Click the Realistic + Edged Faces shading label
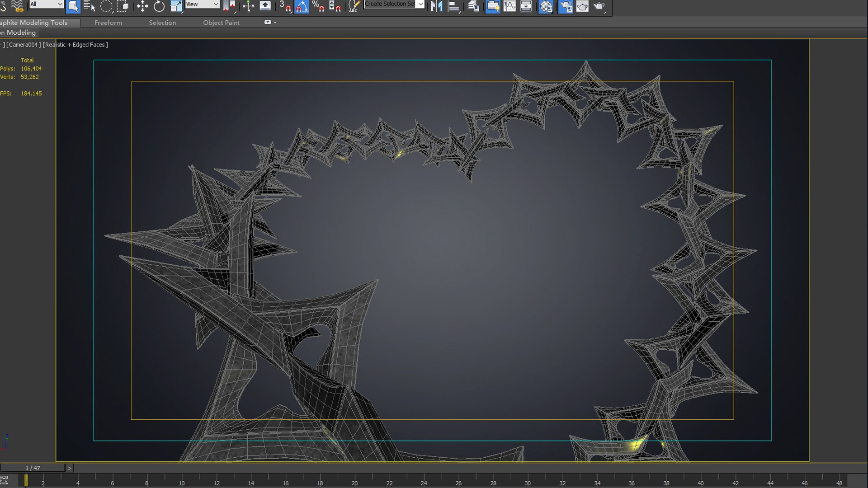Screen dimensions: 868x488 coord(75,45)
